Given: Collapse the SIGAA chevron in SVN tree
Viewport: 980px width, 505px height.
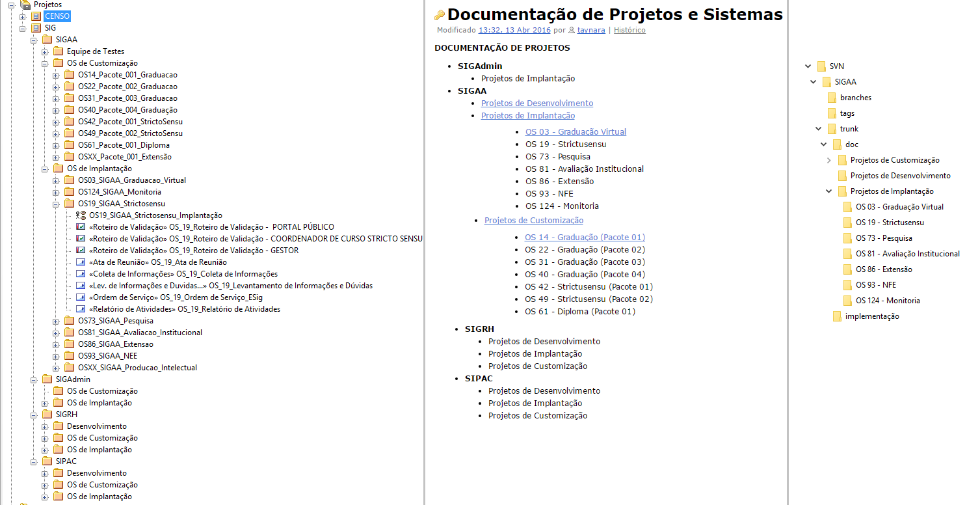Looking at the screenshot, I should [x=813, y=82].
